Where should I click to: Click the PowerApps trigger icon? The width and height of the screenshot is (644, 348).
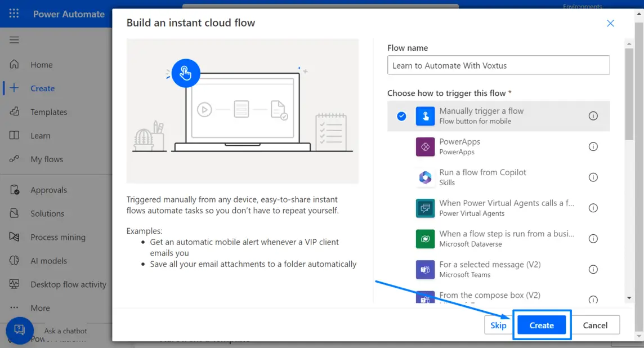pyautogui.click(x=425, y=146)
